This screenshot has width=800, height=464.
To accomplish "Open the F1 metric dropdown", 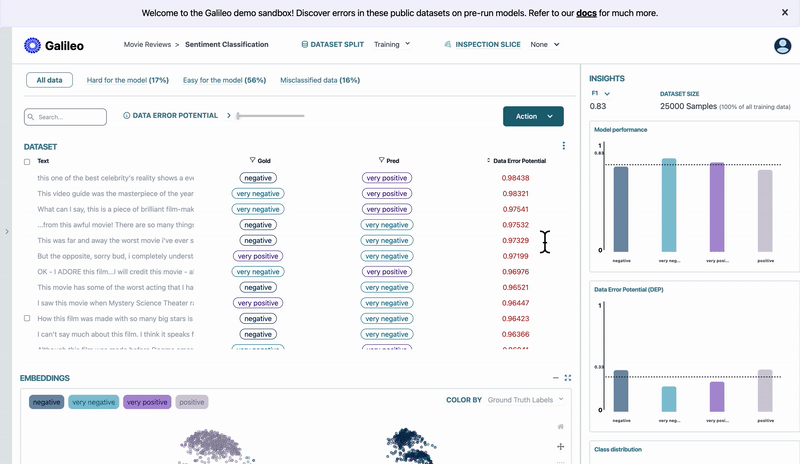I will [600, 93].
